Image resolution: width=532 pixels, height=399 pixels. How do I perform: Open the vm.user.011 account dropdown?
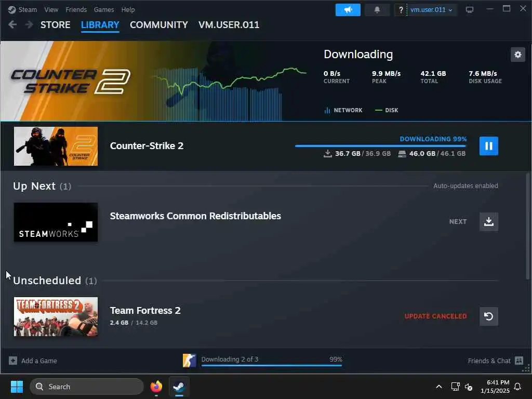tap(431, 10)
